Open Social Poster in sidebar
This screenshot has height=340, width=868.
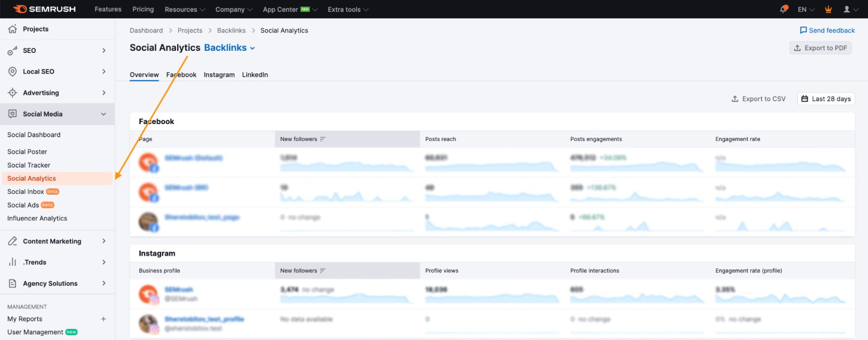click(x=27, y=152)
